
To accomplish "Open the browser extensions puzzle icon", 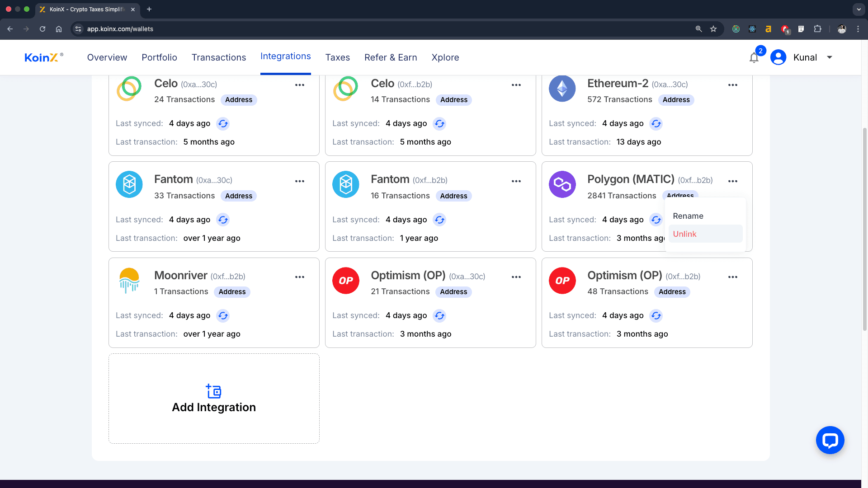I will coord(817,29).
